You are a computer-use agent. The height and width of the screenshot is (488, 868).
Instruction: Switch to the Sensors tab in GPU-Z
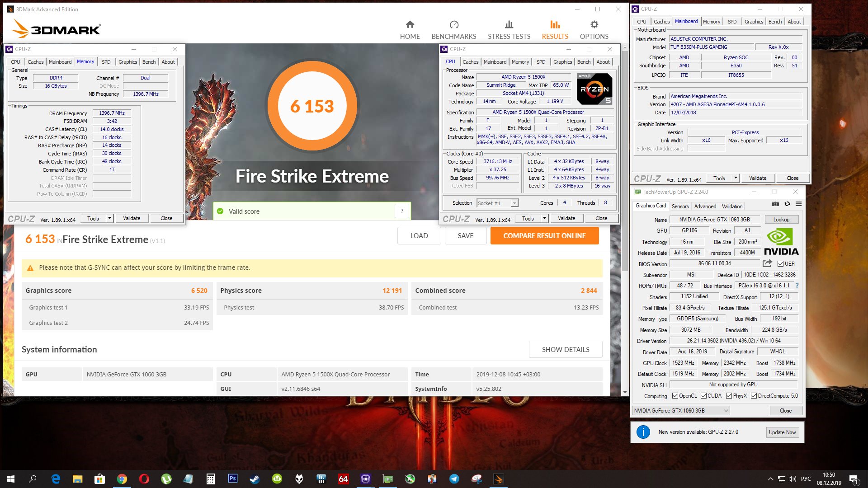(680, 206)
